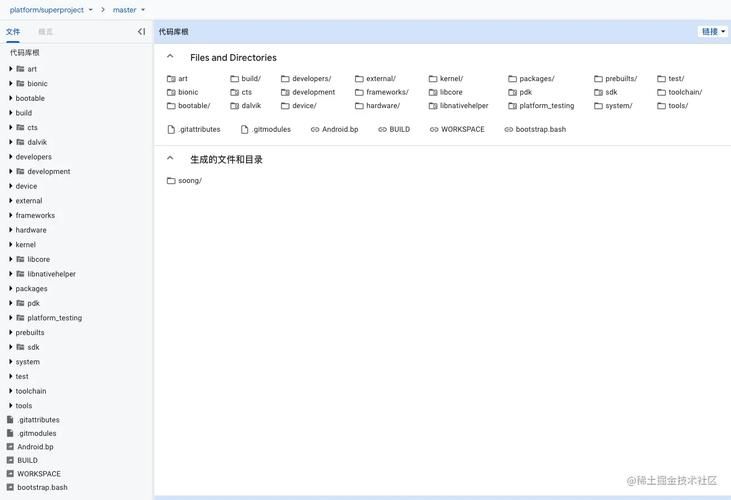The image size is (731, 500).
Task: Click the kernel folder icon in main pane
Action: (x=433, y=79)
